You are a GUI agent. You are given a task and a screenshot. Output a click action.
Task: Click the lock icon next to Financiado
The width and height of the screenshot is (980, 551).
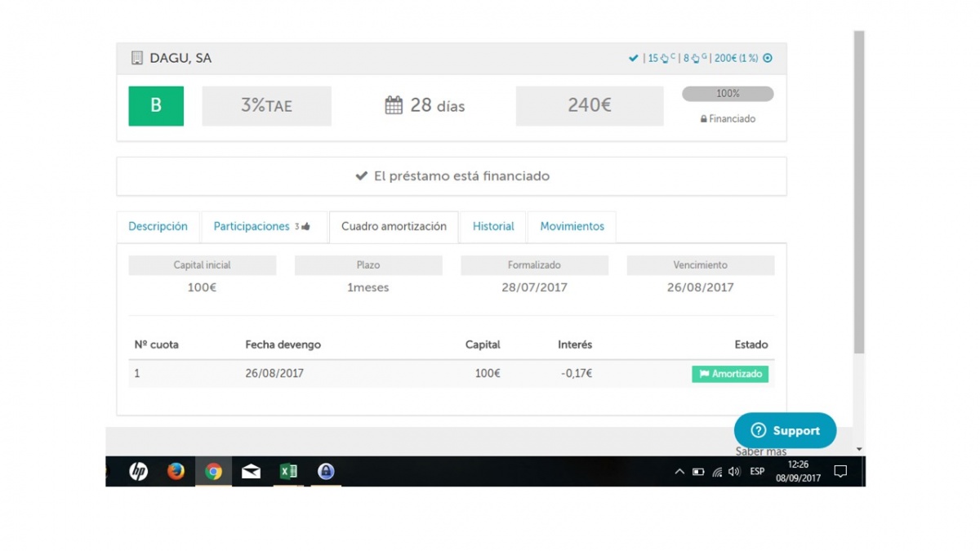click(703, 119)
